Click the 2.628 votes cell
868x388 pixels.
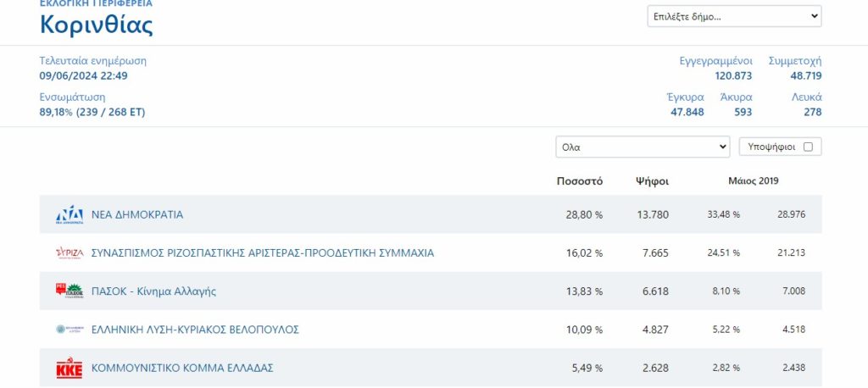pos(655,368)
